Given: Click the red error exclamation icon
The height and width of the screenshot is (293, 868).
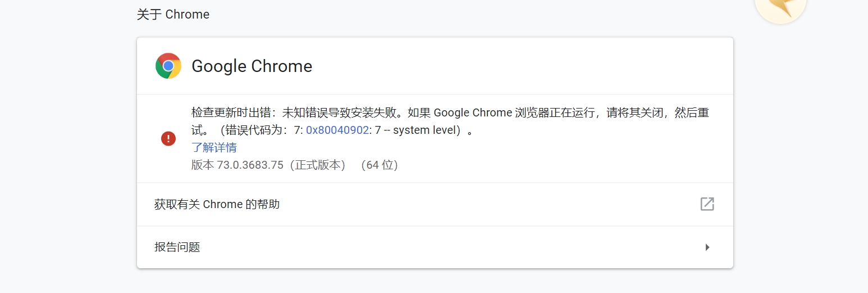Looking at the screenshot, I should (x=168, y=138).
